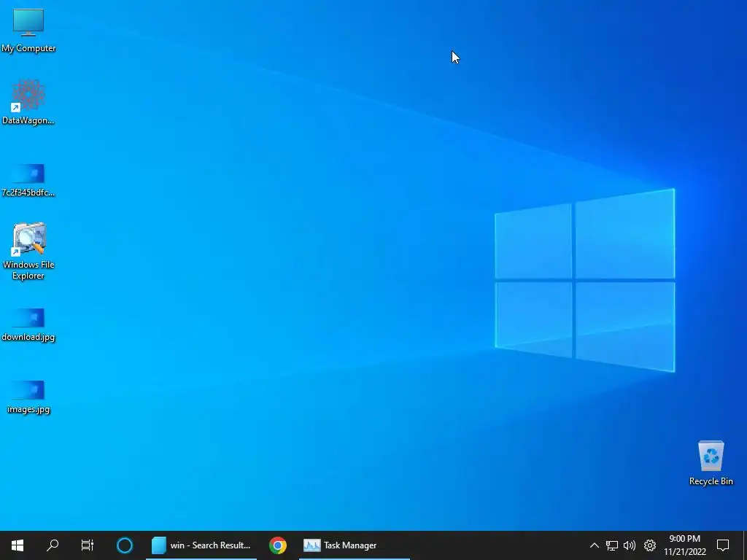Switch to the Task Manager window
Screen dimensions: 747x560
(x=354, y=545)
